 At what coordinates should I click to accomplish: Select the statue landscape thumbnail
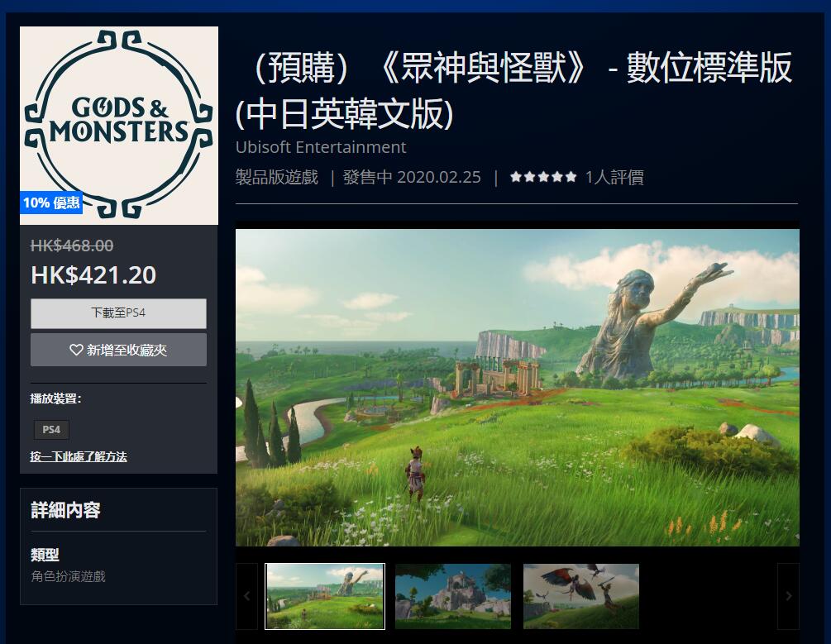coord(325,596)
